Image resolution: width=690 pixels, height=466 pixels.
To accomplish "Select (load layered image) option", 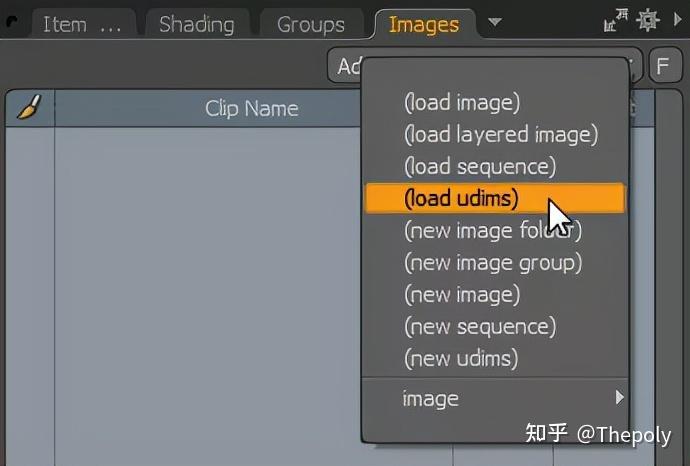I will point(500,134).
